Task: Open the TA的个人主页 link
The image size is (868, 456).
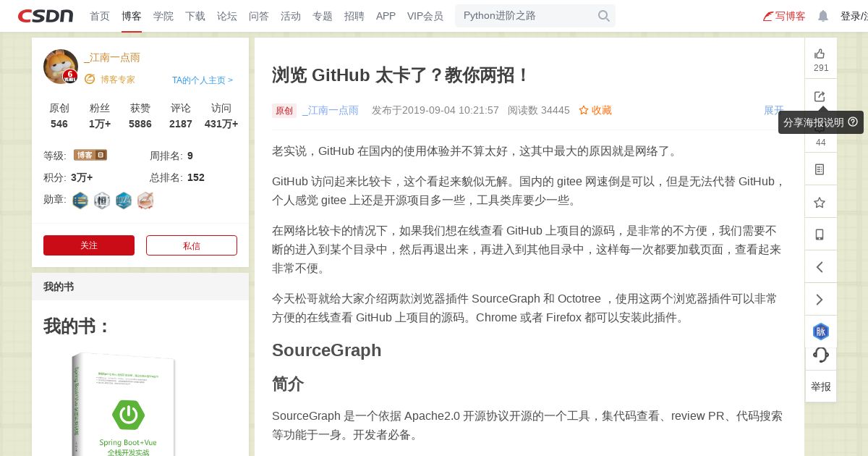Action: (203, 80)
